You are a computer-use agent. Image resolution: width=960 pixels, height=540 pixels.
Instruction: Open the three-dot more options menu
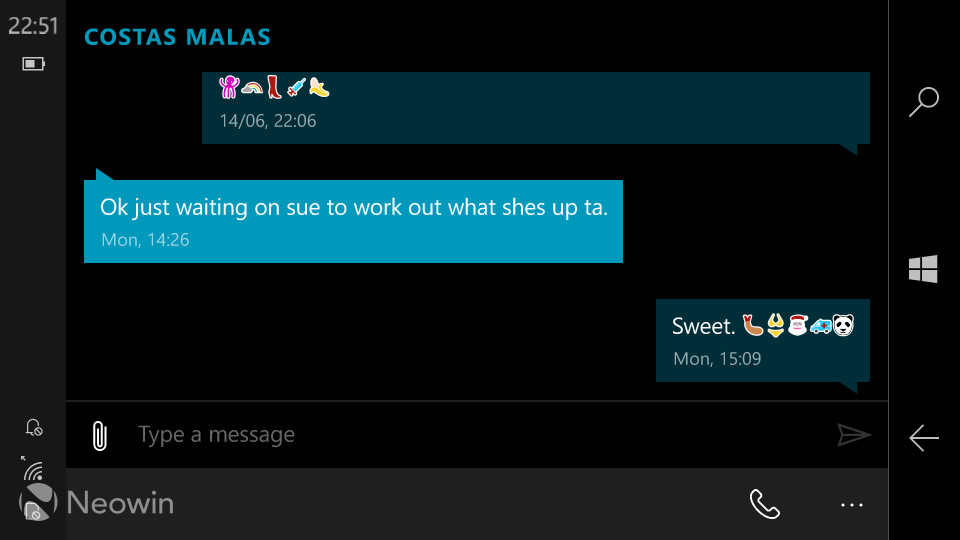(x=852, y=505)
